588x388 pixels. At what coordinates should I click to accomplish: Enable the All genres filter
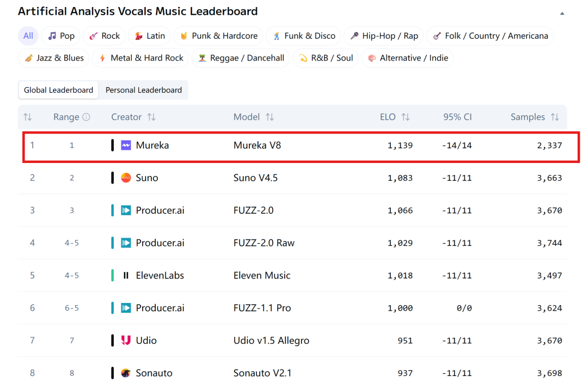click(x=28, y=36)
